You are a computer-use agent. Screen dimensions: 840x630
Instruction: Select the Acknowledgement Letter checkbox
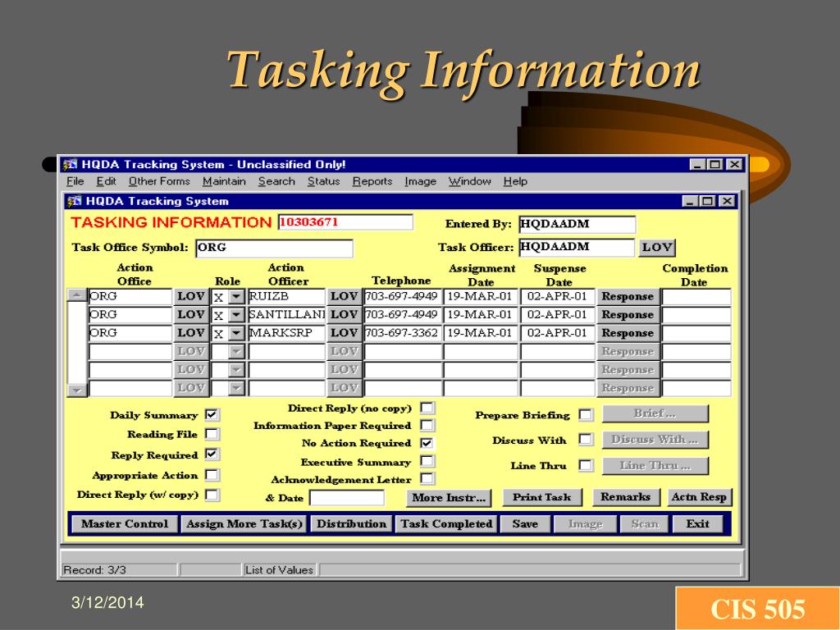coord(427,479)
